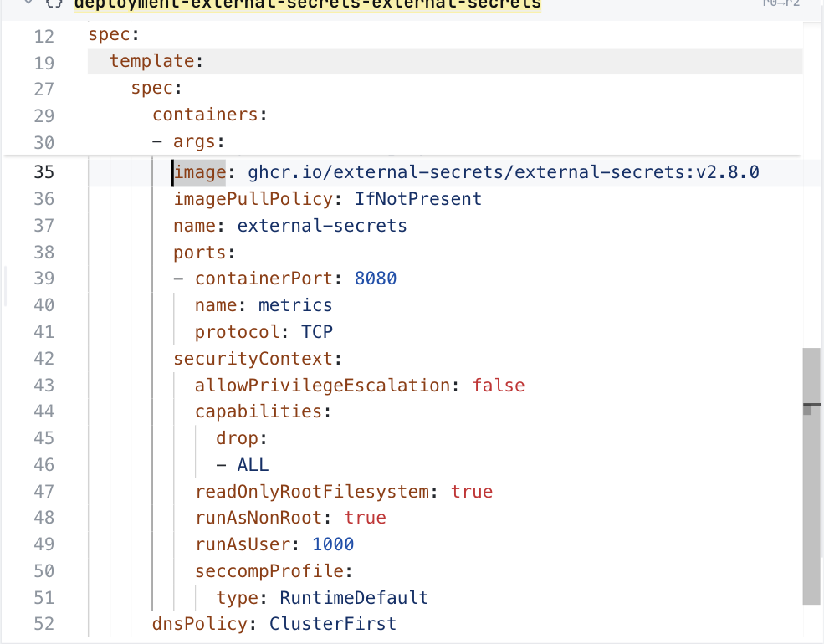
Task: Click the sticky '- args:' line
Action: coord(188,142)
